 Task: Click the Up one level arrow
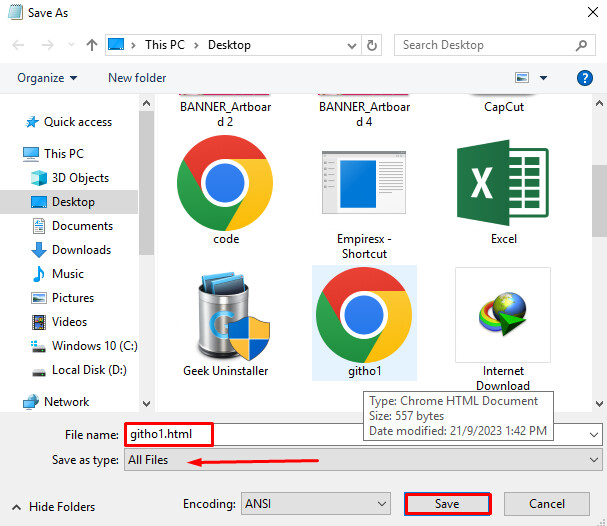point(92,45)
